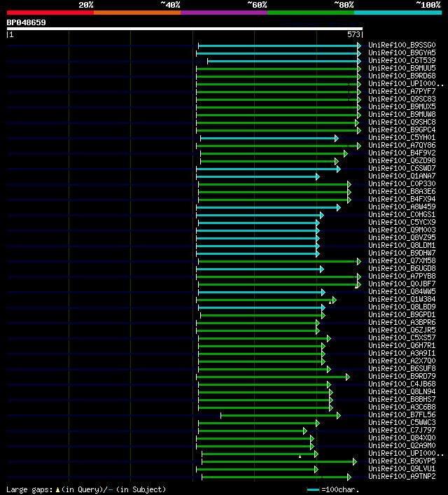This screenshot has height=495, width=448.
Task: Select the UniRef100_Q9M003 label
Action: tap(402, 230)
